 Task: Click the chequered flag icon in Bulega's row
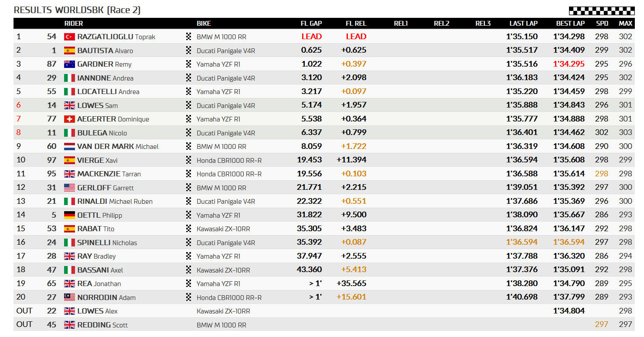pos(189,133)
